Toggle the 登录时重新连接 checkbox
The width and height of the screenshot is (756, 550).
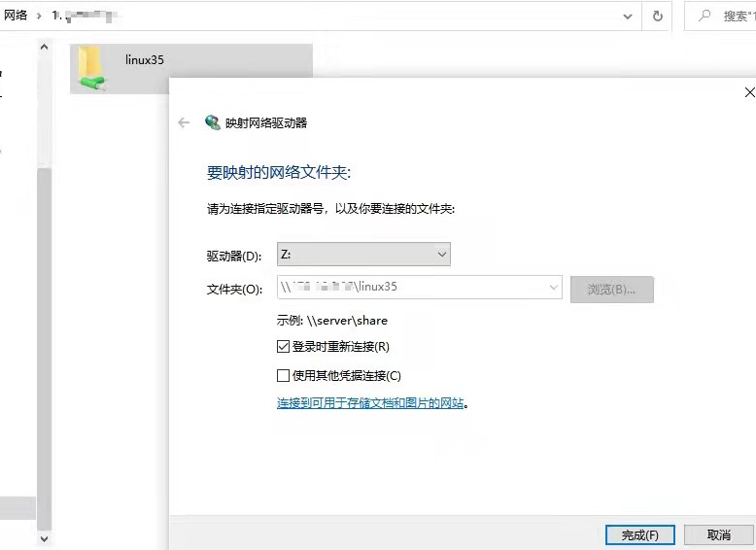click(x=284, y=347)
